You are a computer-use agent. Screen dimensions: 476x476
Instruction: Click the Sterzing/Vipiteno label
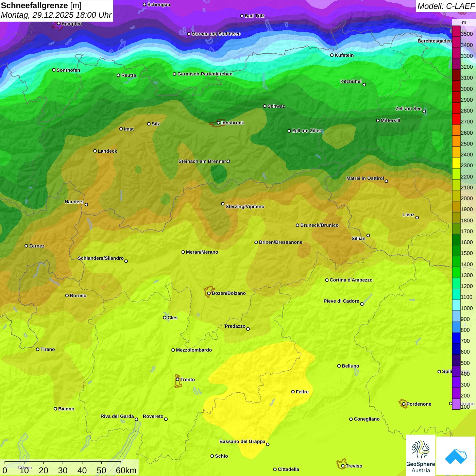(x=245, y=206)
